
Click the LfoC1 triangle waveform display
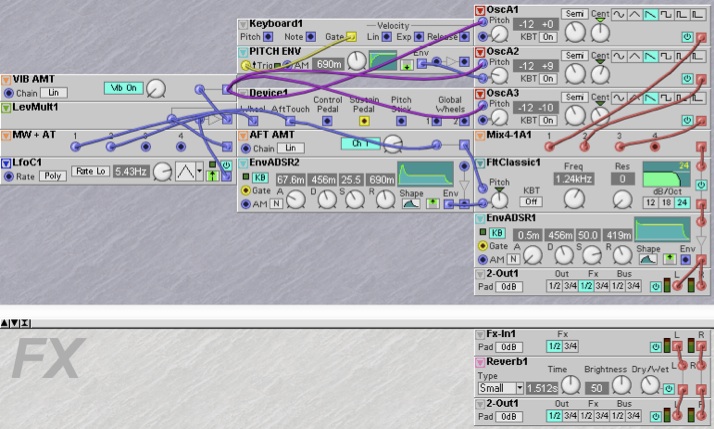click(x=188, y=172)
